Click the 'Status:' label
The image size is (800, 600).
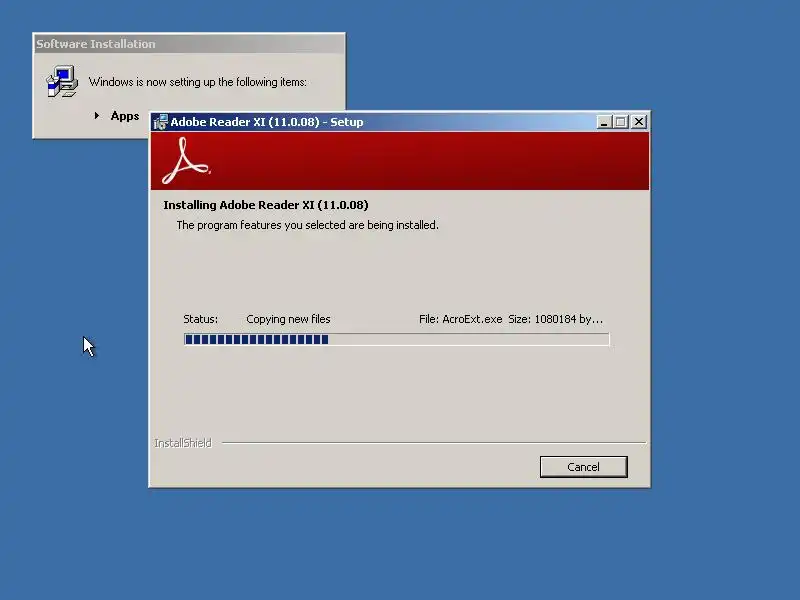(201, 319)
